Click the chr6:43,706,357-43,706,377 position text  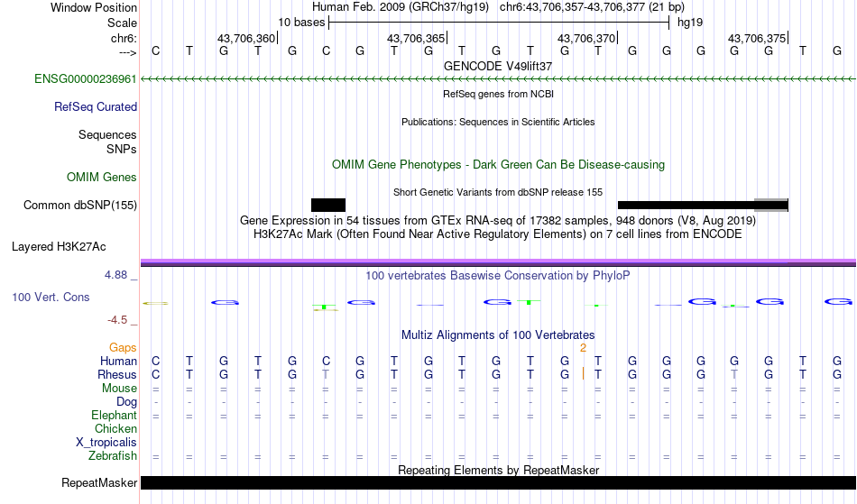pyautogui.click(x=592, y=7)
